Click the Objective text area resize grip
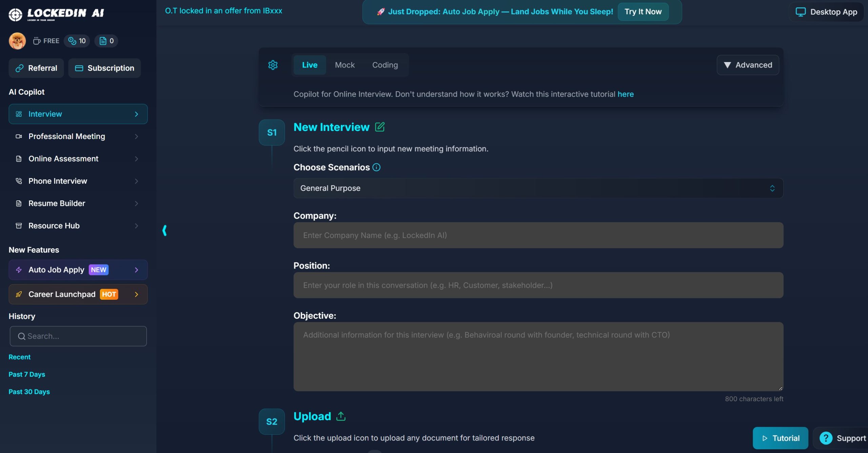 click(x=780, y=388)
